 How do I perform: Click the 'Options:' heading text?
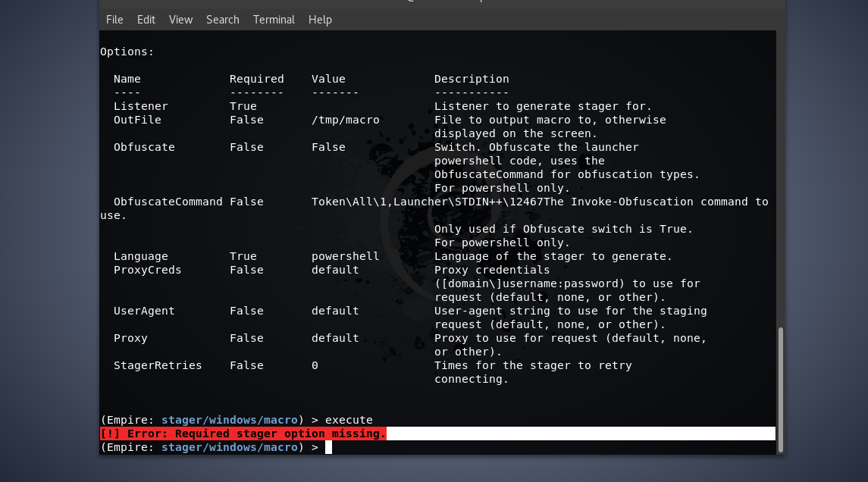tap(127, 52)
